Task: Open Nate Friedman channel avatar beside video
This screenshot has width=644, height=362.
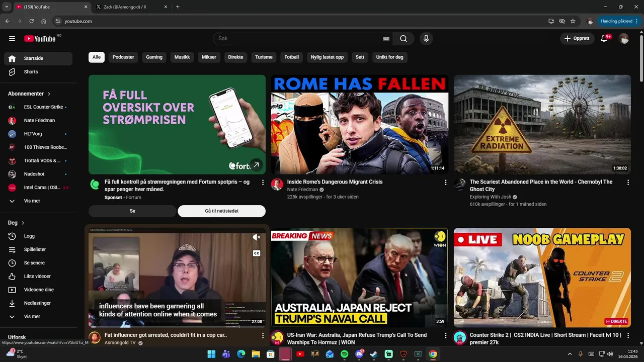Action: click(x=277, y=185)
